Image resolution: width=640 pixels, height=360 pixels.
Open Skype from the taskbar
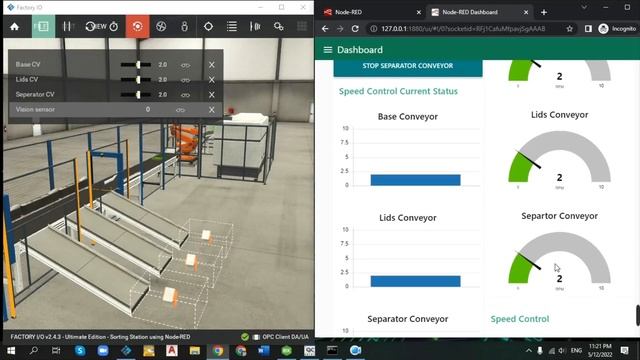[x=80, y=350]
